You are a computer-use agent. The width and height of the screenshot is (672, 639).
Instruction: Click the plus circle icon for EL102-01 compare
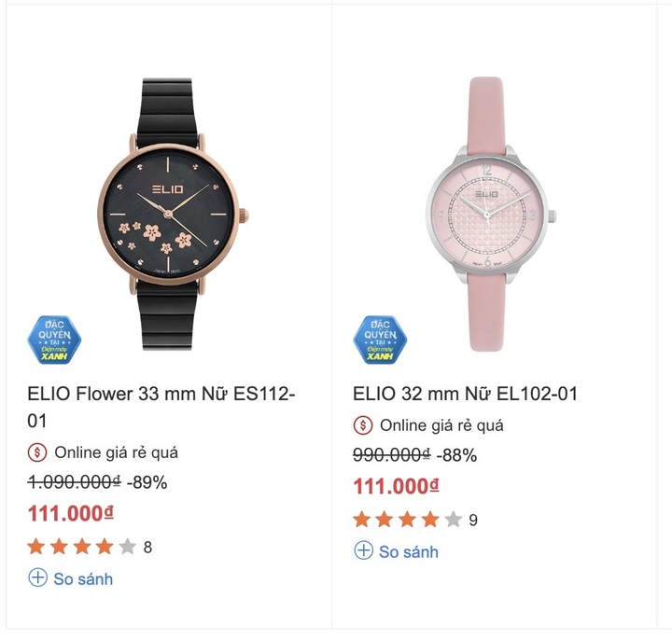pyautogui.click(x=363, y=550)
